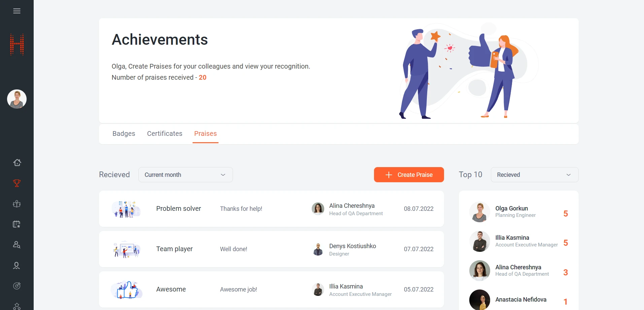Open the hamburger menu in sidebar
Screen dimensions: 644x310
point(17,11)
